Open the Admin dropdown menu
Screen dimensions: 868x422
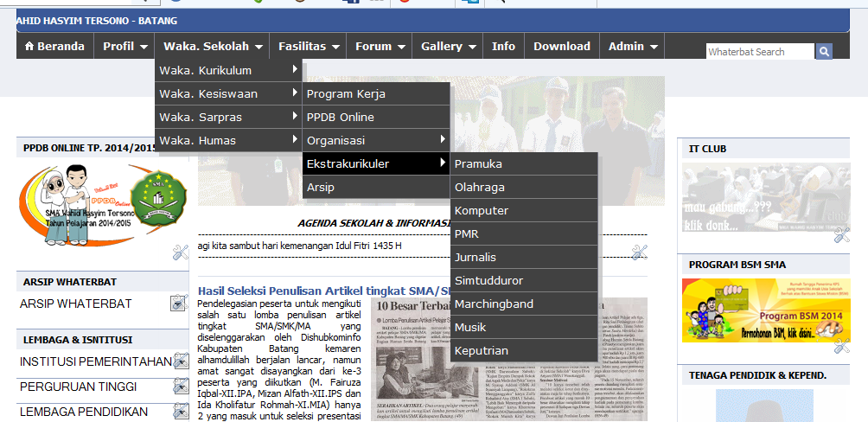point(632,47)
